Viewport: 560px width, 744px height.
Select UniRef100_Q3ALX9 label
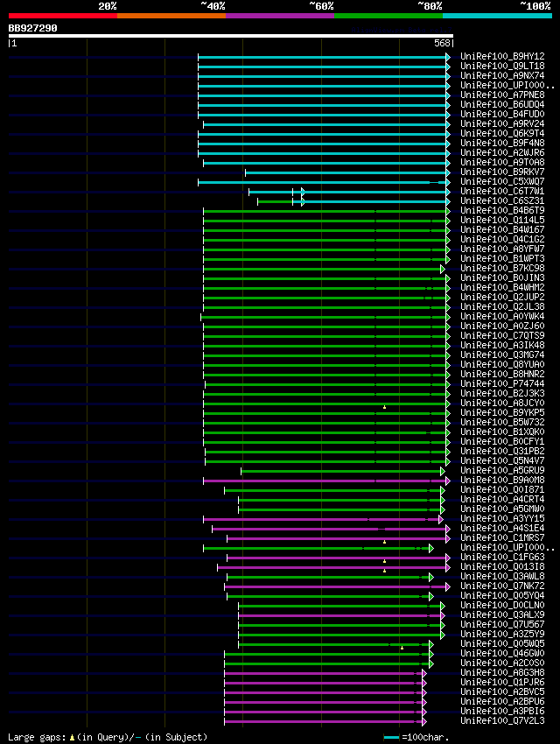[x=502, y=615]
